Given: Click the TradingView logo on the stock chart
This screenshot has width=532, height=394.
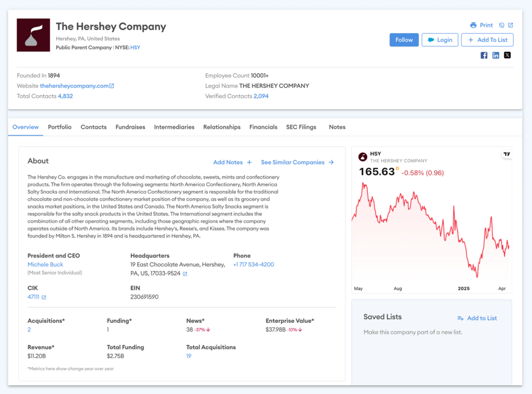Looking at the screenshot, I should (507, 154).
